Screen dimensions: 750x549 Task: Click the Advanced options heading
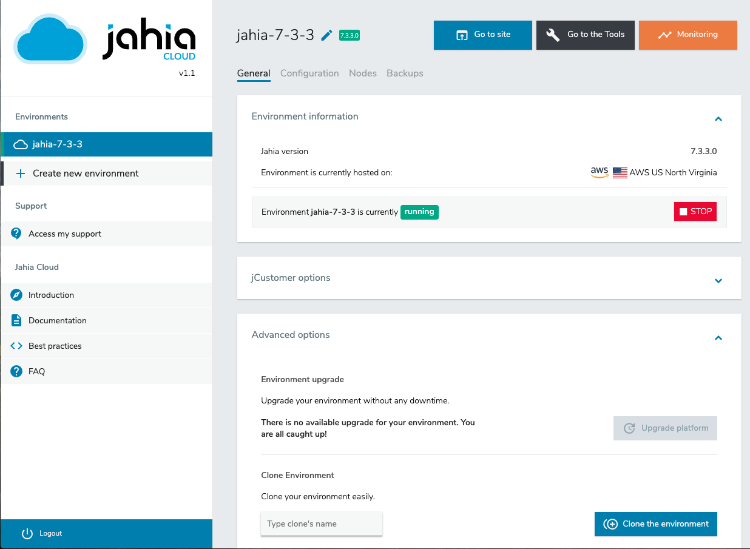(x=290, y=335)
